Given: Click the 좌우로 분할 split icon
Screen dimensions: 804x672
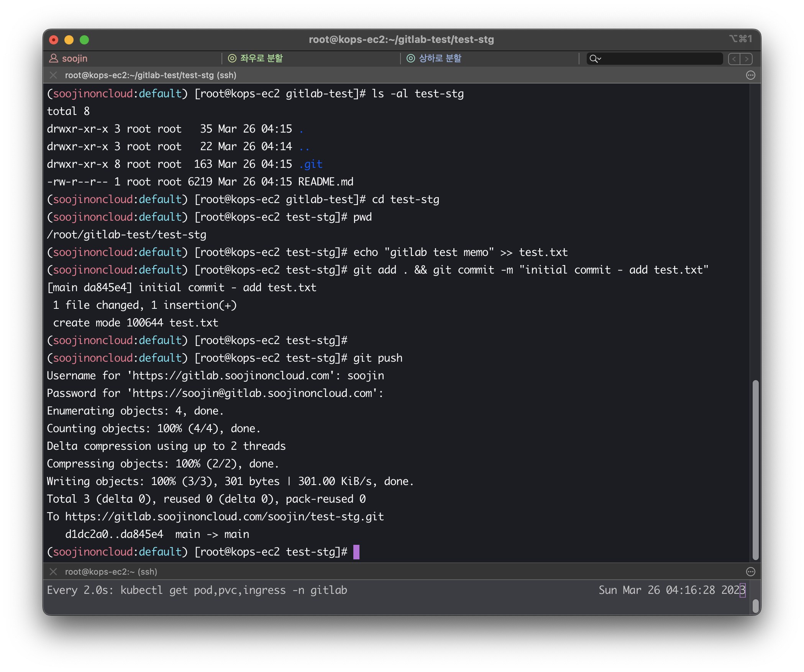Looking at the screenshot, I should click(232, 58).
